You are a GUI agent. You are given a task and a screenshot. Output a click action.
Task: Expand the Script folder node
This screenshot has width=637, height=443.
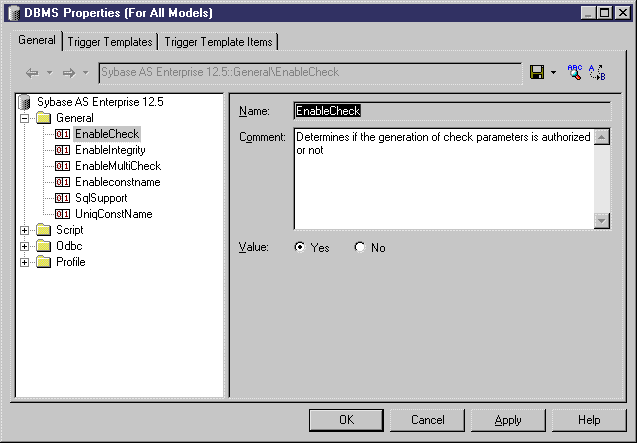24,230
